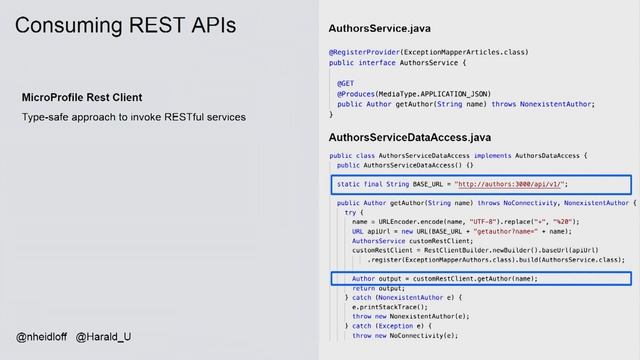The width and height of the screenshot is (640, 360).
Task: Click the @Harald_U Twitter handle
Action: (x=104, y=337)
